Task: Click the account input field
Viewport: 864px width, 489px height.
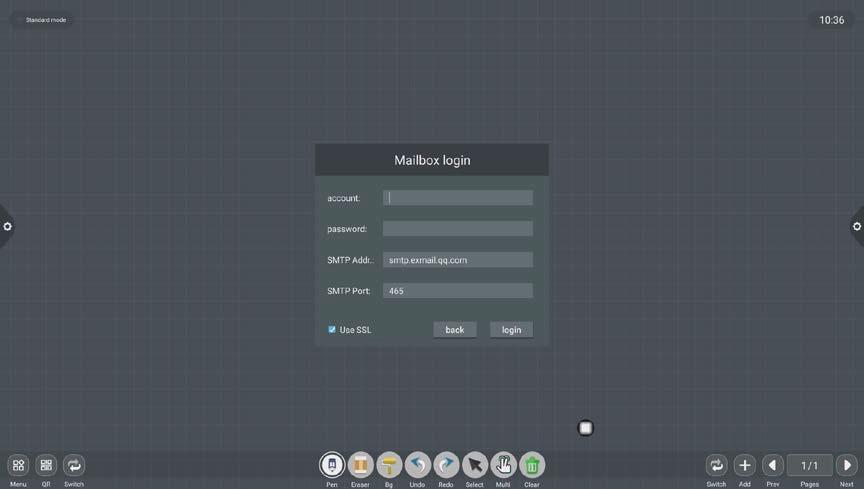Action: (458, 198)
